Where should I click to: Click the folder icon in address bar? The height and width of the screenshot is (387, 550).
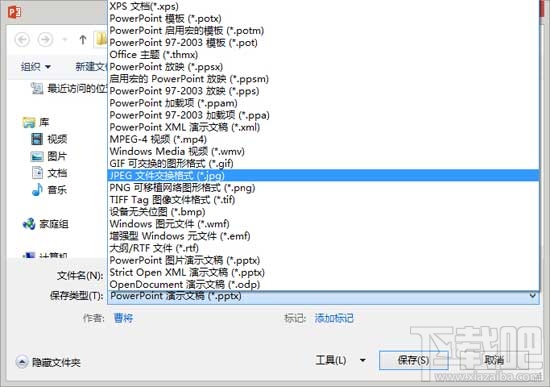coord(101,39)
